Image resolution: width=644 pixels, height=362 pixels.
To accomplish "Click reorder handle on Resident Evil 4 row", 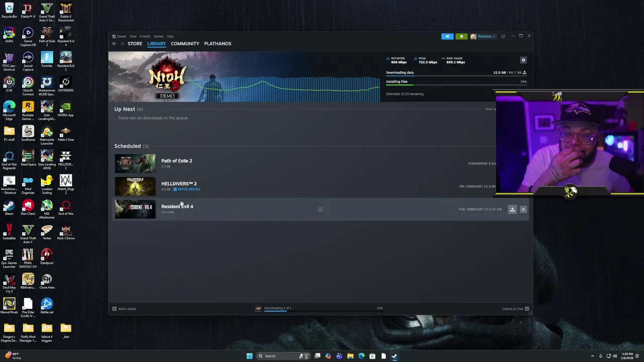I will 320,210.
